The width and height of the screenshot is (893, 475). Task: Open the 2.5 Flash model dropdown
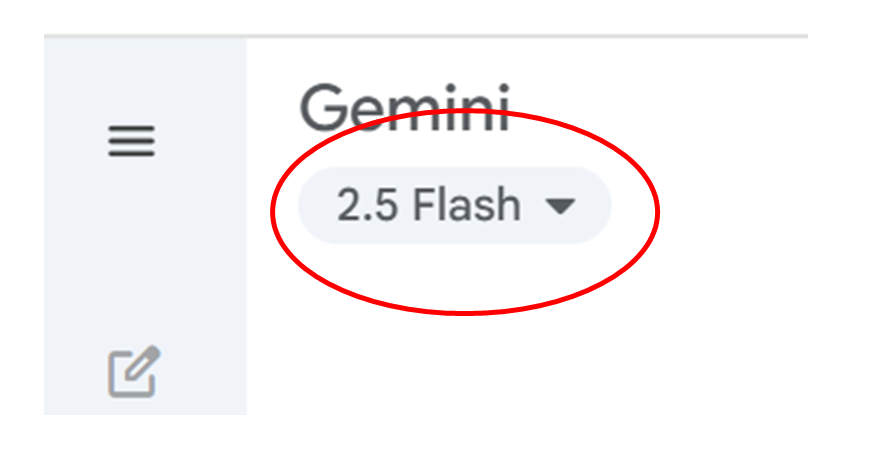(454, 205)
